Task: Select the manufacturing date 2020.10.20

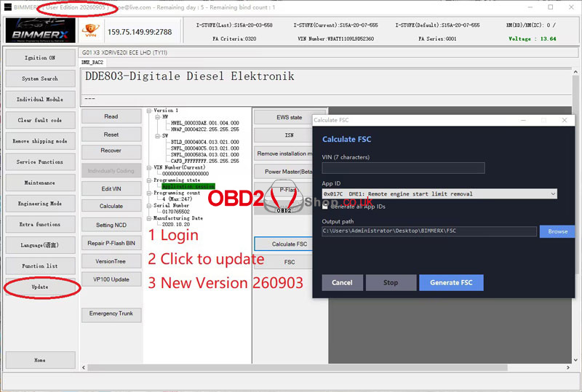Action: pyautogui.click(x=175, y=225)
